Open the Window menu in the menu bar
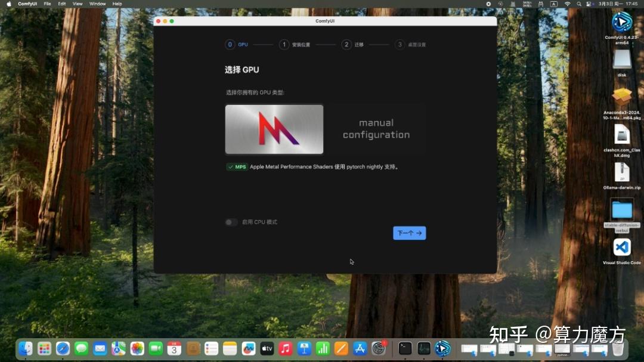 [x=97, y=4]
